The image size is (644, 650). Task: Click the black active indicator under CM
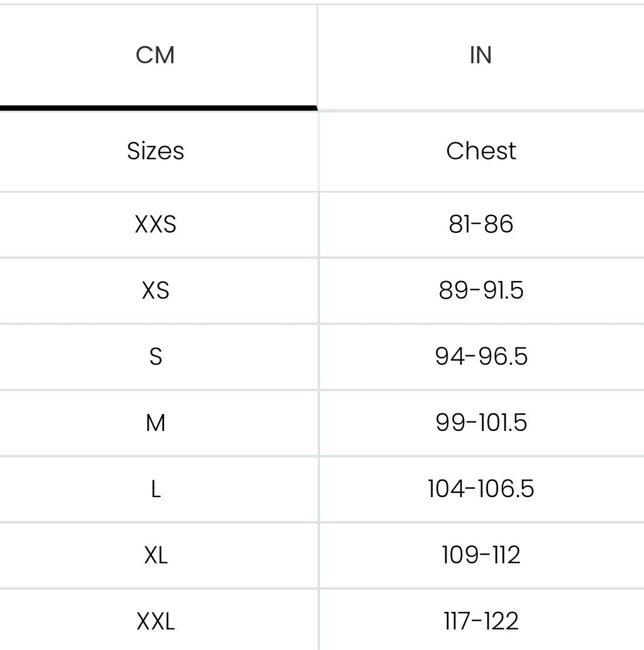pyautogui.click(x=158, y=108)
